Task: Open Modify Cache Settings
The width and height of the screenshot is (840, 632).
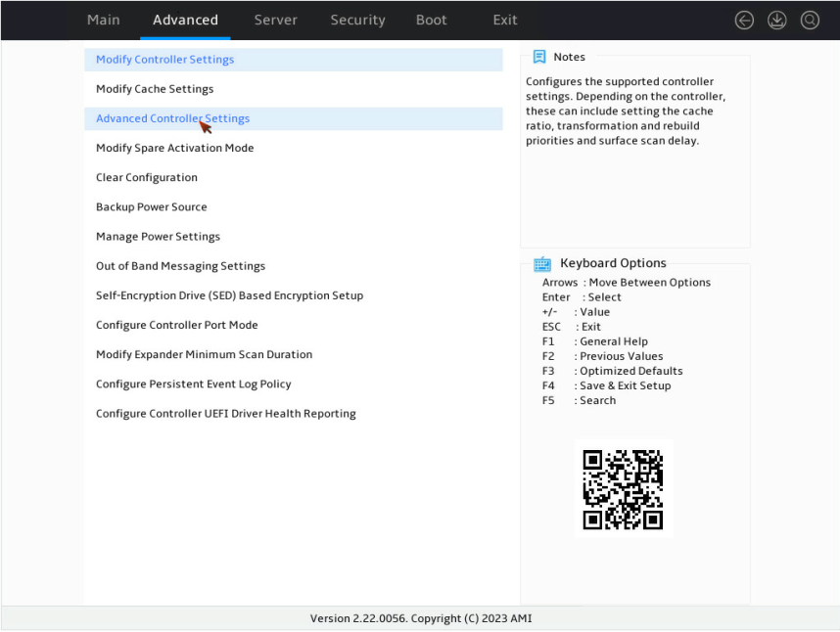Action: pos(294,89)
